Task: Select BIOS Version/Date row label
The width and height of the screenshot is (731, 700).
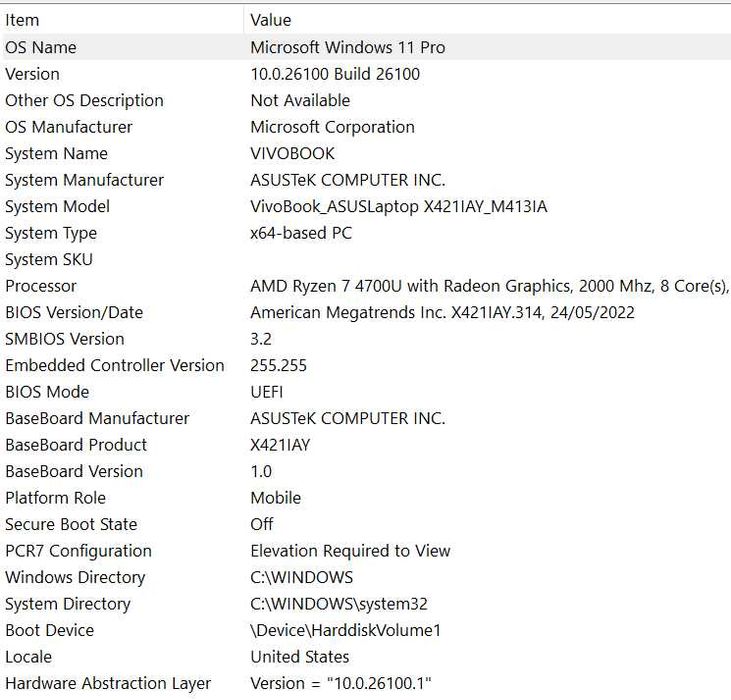Action: click(x=74, y=312)
